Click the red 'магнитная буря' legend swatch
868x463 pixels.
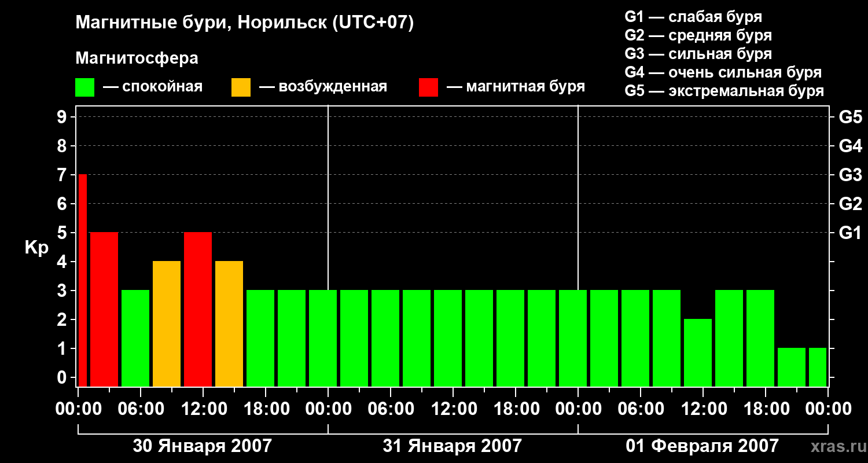(428, 87)
